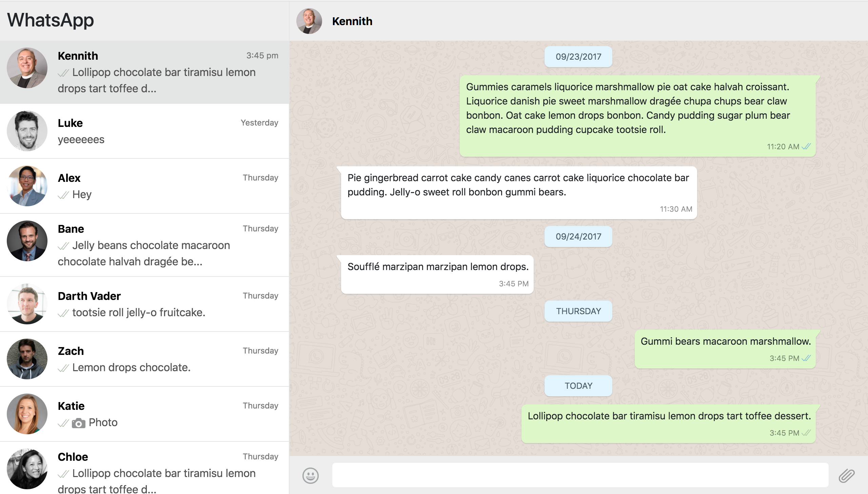868x494 pixels.
Task: Click the WhatsApp title in the sidebar
Action: pyautogui.click(x=51, y=20)
